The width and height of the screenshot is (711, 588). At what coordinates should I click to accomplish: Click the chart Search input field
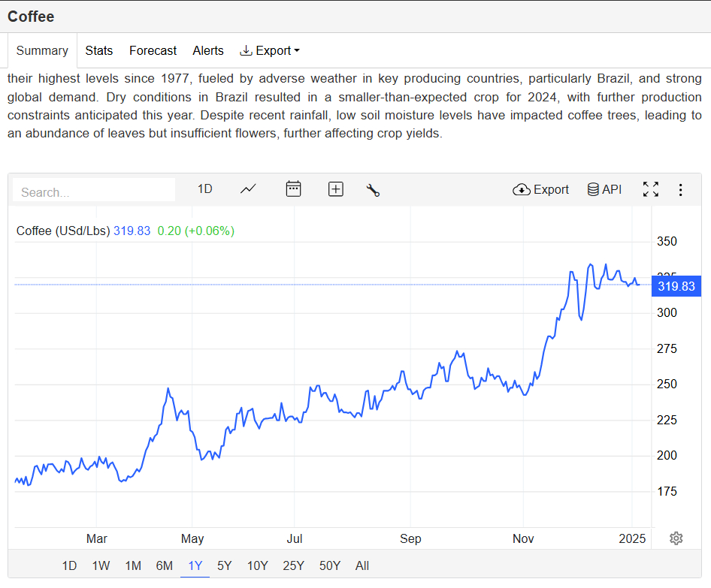pos(94,192)
